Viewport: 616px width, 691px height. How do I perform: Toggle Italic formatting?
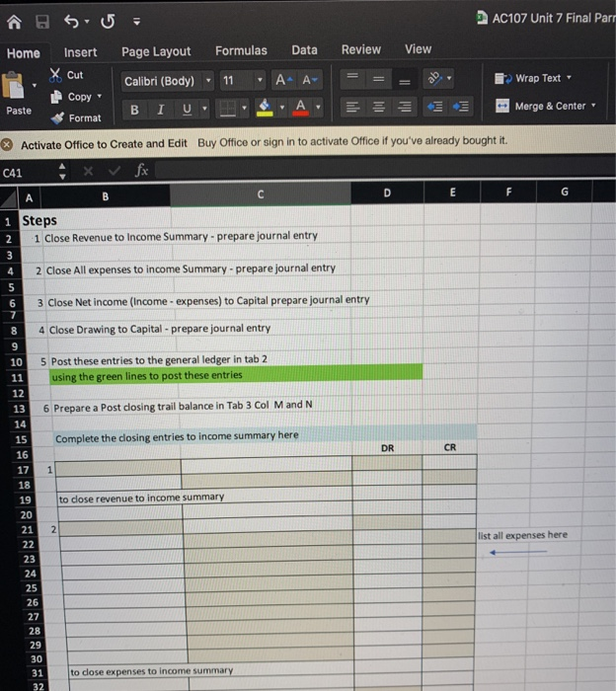(161, 110)
